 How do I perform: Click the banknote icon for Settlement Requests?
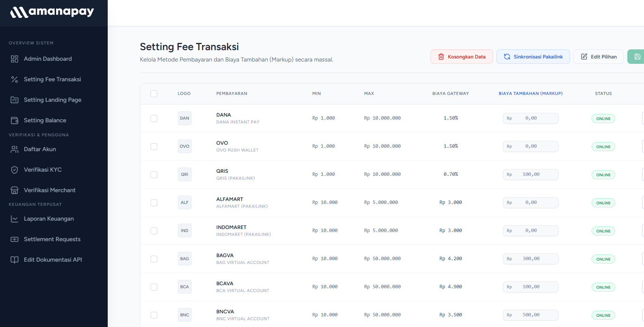tap(14, 239)
